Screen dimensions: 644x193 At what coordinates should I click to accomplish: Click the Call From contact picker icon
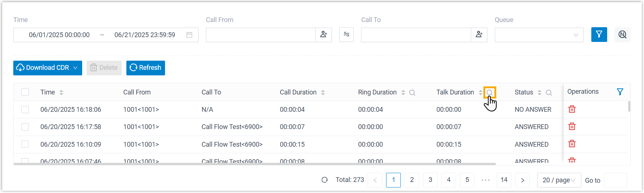point(323,35)
